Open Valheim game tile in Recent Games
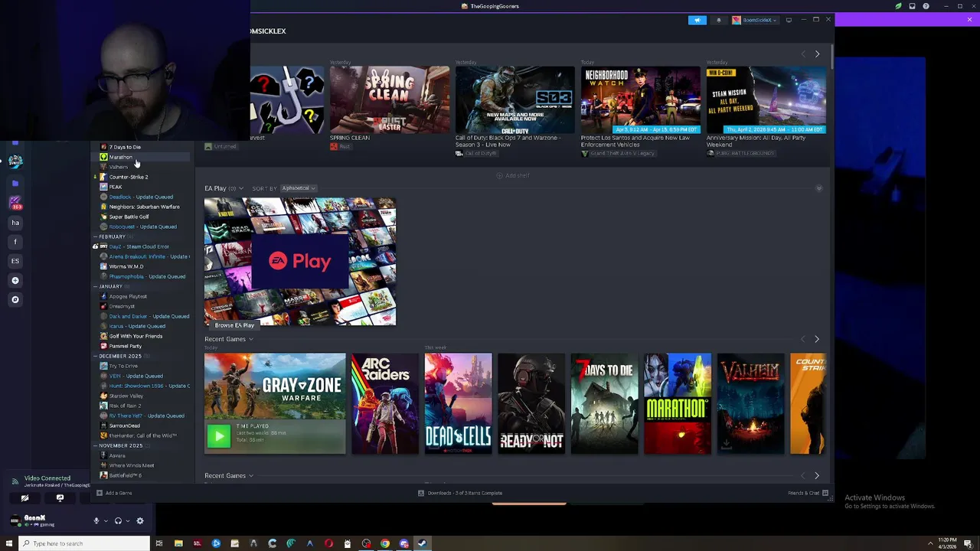Viewport: 980px width, 551px height. point(750,403)
